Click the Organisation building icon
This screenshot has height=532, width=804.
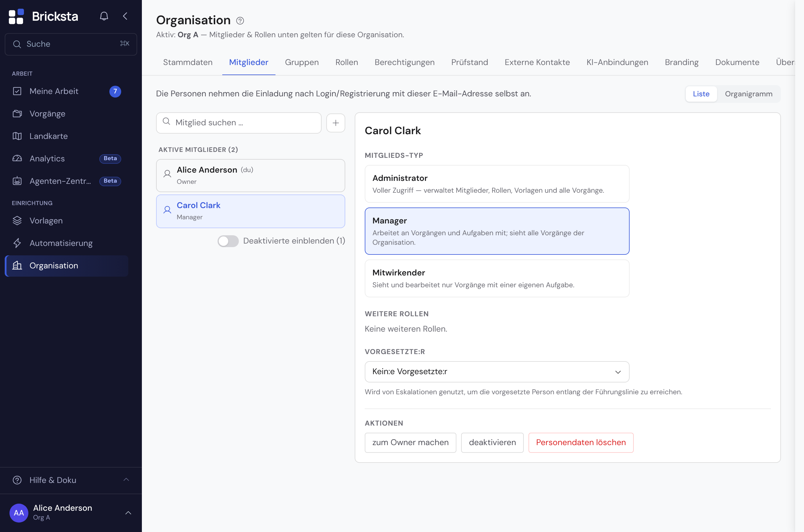pyautogui.click(x=17, y=265)
